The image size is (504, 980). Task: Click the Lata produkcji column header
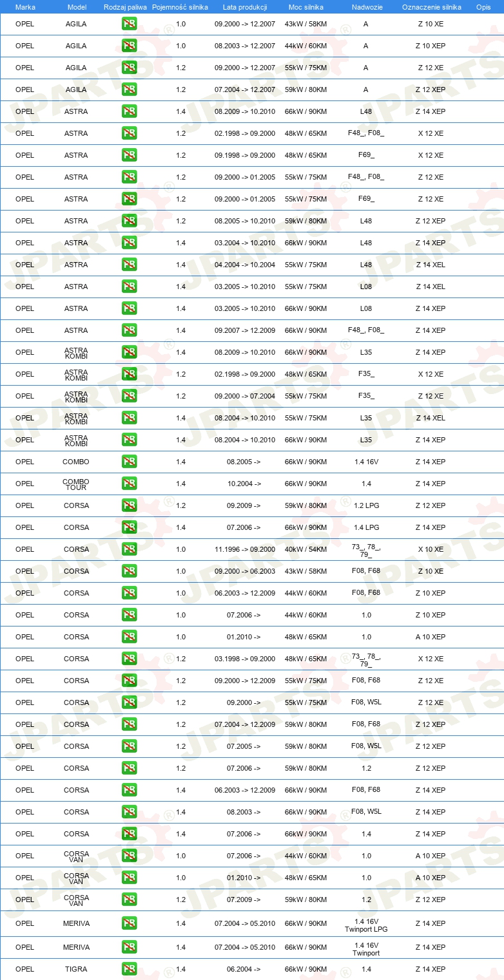[245, 6]
